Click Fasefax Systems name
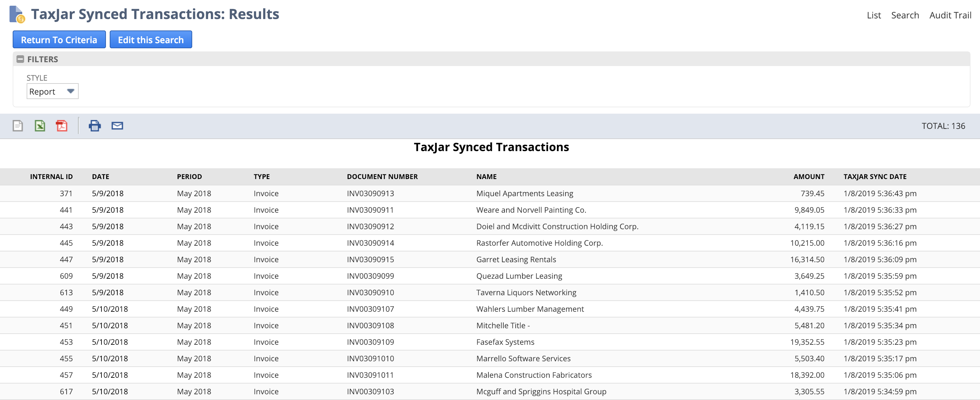The height and width of the screenshot is (400, 980). point(505,342)
